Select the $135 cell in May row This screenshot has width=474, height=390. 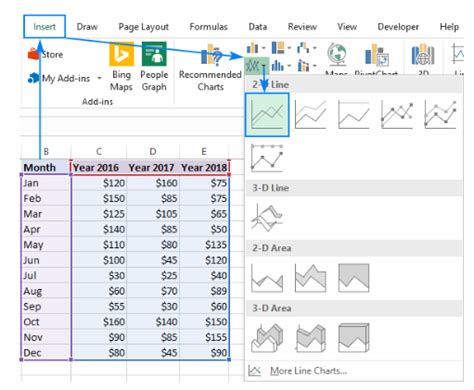tap(204, 245)
